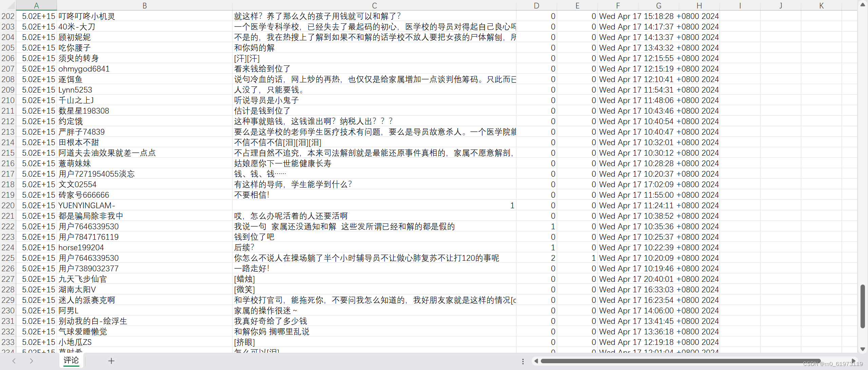Select cell containing 用户7389032377

144,269
